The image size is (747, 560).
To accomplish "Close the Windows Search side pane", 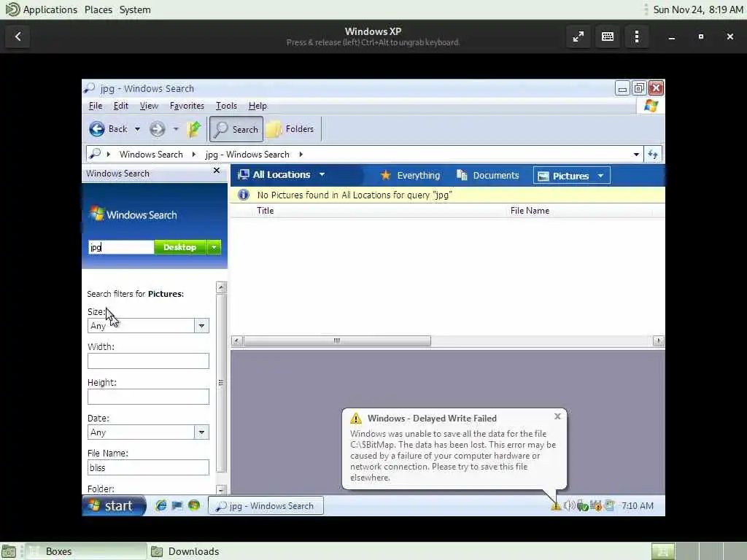I will coord(217,171).
